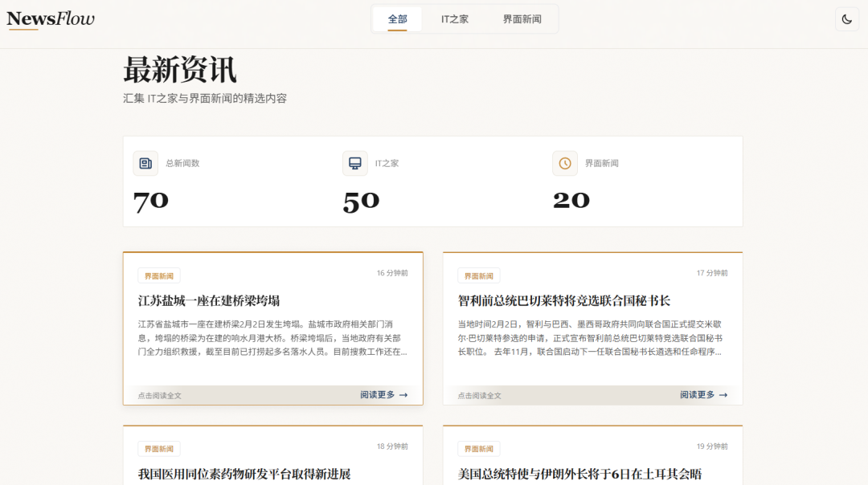The width and height of the screenshot is (868, 485).
Task: Open the 美国总统特使与伊朗外长 headline
Action: [579, 474]
